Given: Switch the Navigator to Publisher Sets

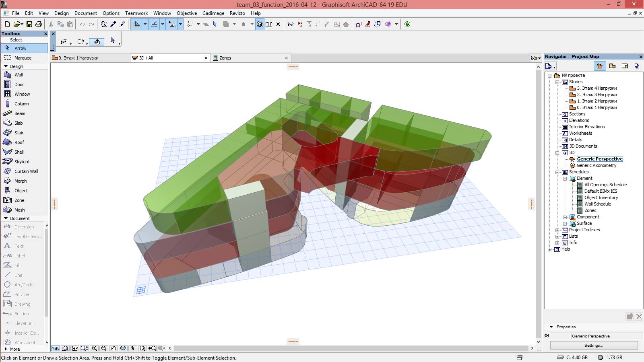Looking at the screenshot, I should point(637,66).
